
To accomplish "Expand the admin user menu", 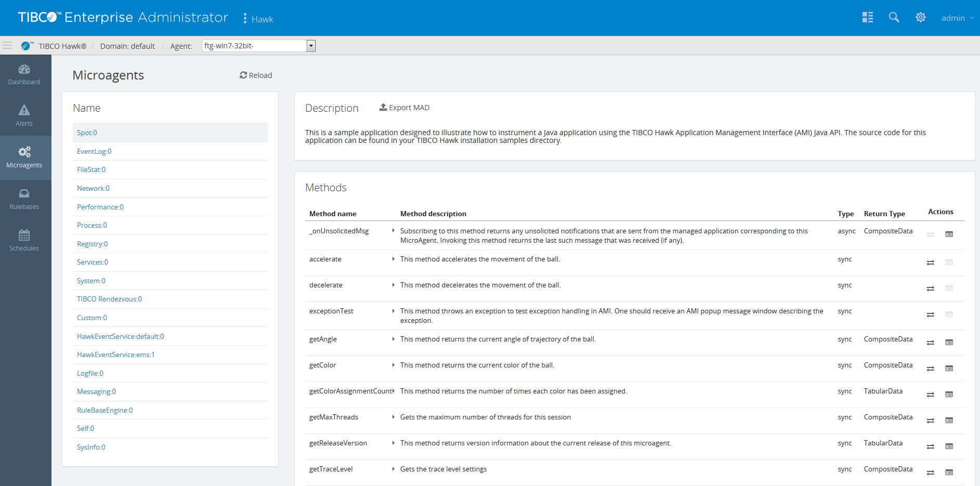I will [958, 18].
